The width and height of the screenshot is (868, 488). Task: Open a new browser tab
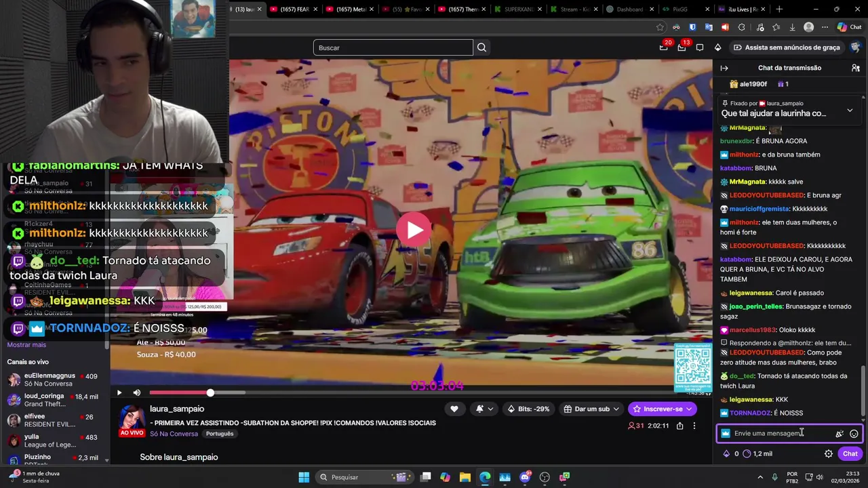point(779,9)
